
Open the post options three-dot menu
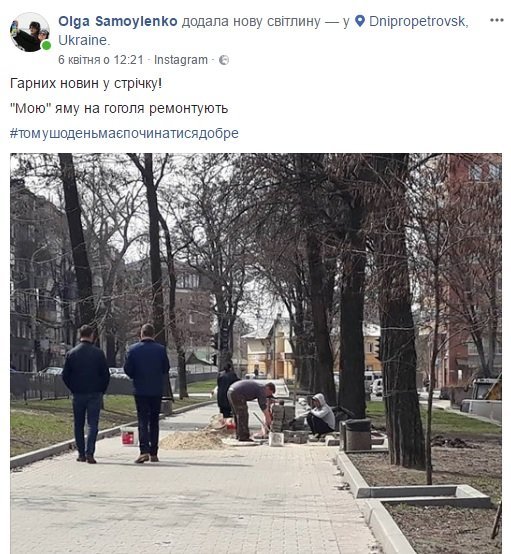tap(497, 20)
